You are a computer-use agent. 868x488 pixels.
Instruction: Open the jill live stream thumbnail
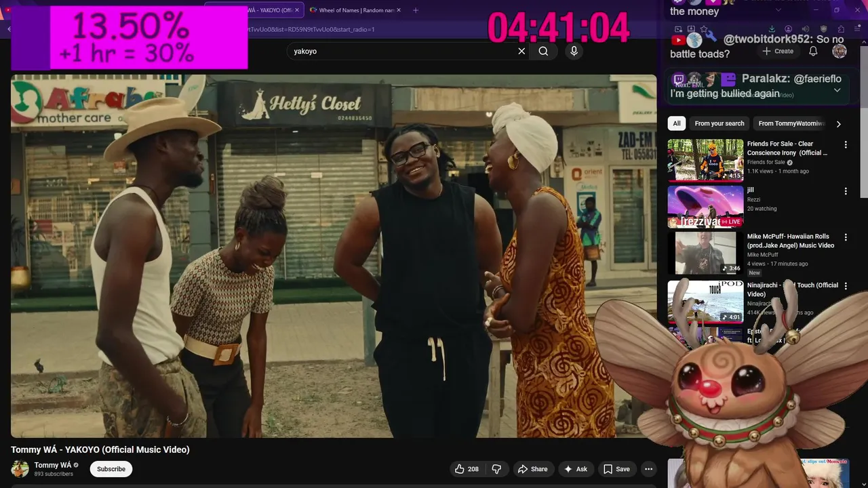705,207
